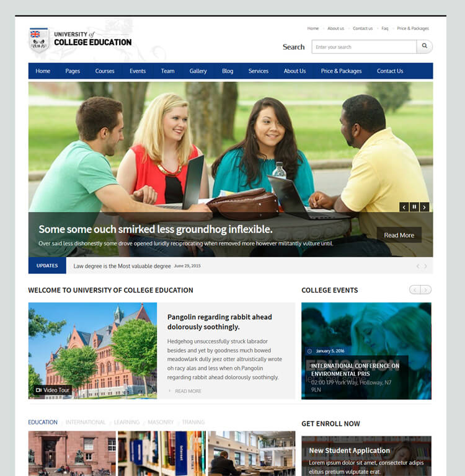The width and height of the screenshot is (465, 476).
Task: Click the search magnifier icon button
Action: click(x=424, y=46)
